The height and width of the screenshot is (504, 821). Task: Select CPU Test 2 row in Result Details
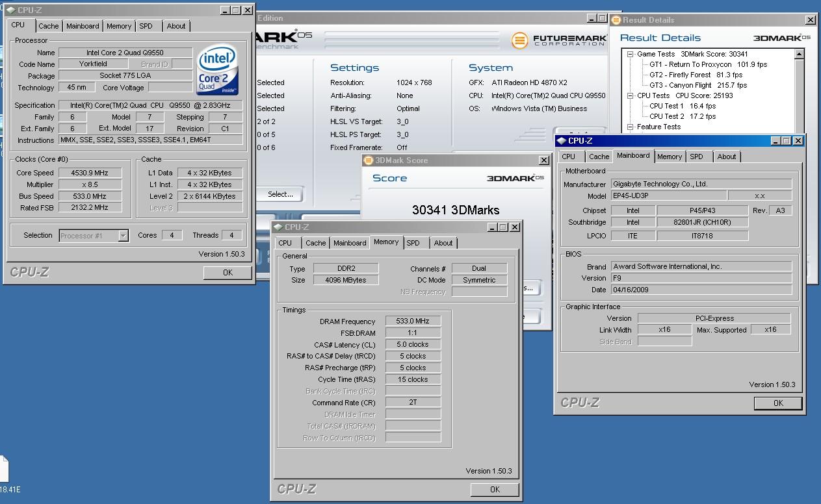682,116
